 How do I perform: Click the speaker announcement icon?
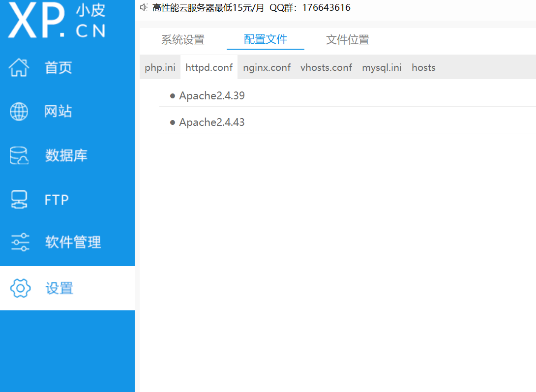(x=144, y=7)
